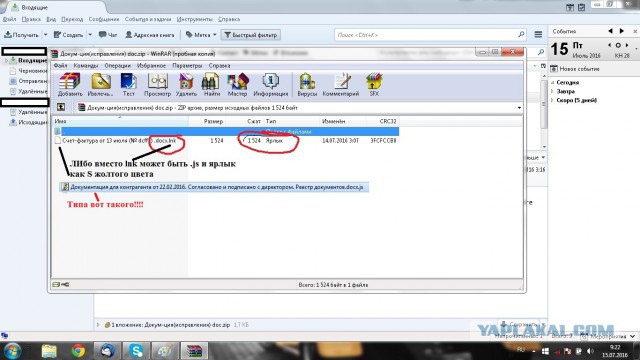Open WinRAR Справка menu
Screen dimensions: 640x360
[x=220, y=65]
